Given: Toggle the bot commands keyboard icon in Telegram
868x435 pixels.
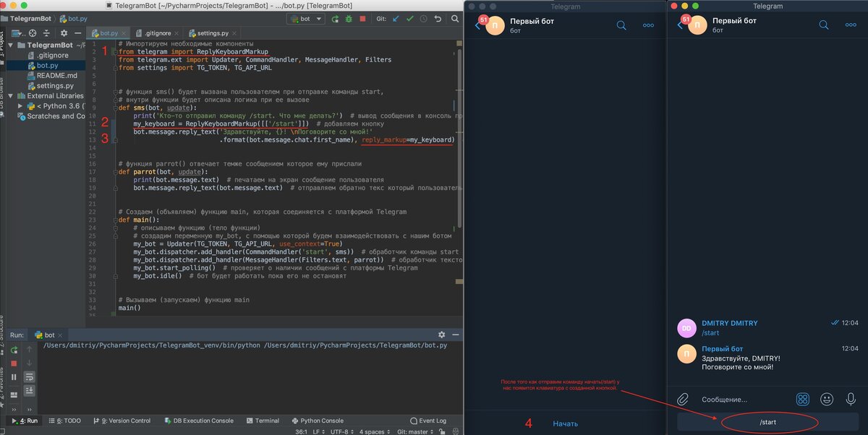Looking at the screenshot, I should 802,398.
